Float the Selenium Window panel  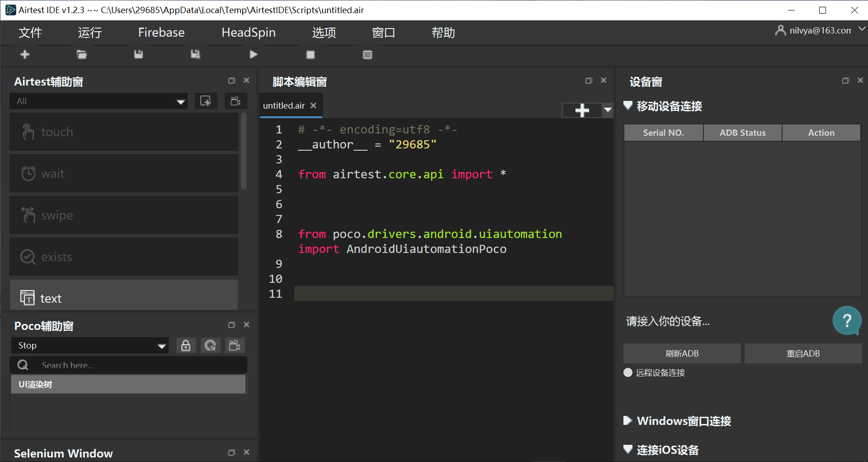coord(231,452)
